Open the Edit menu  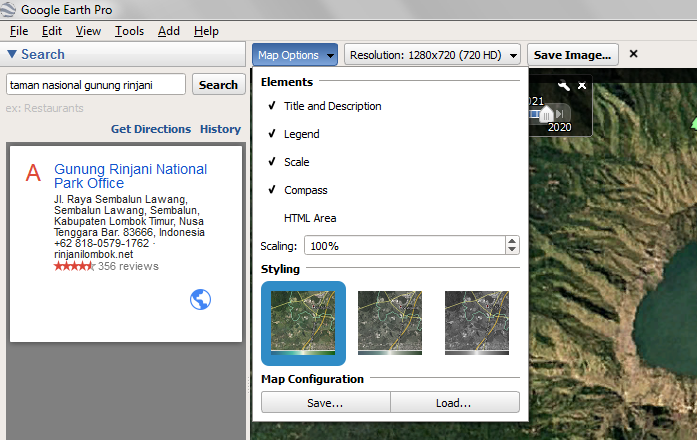pyautogui.click(x=52, y=31)
